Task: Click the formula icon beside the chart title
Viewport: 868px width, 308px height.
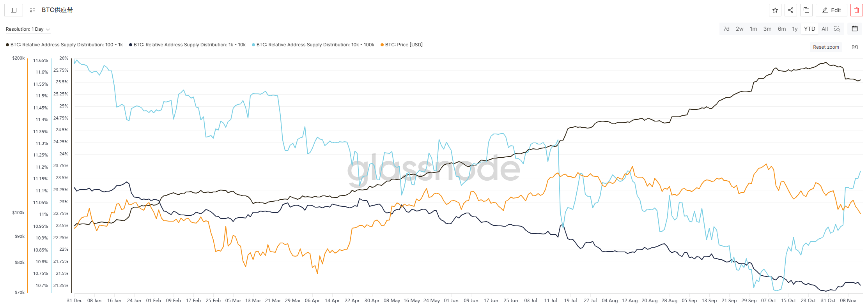Action: 32,10
